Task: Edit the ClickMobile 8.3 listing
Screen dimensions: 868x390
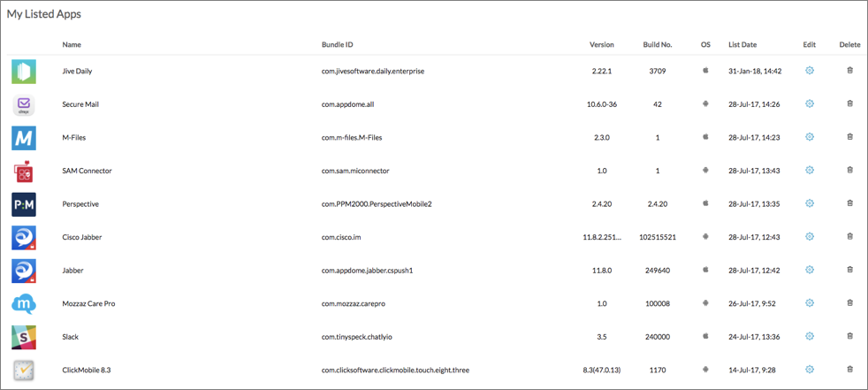Action: 810,369
